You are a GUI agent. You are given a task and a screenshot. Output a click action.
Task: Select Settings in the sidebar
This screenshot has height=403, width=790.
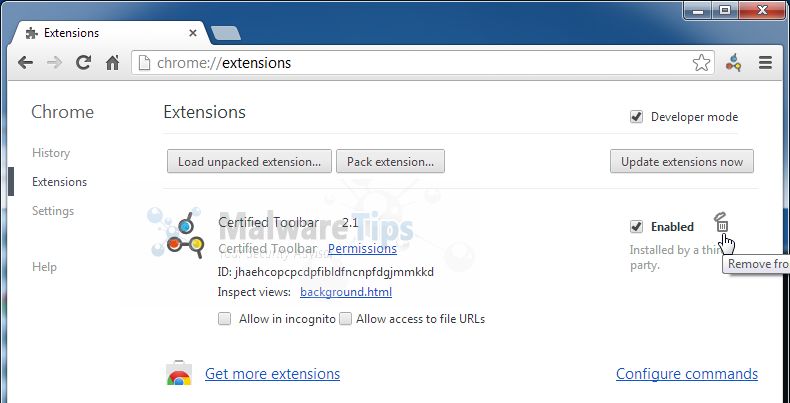click(x=53, y=211)
